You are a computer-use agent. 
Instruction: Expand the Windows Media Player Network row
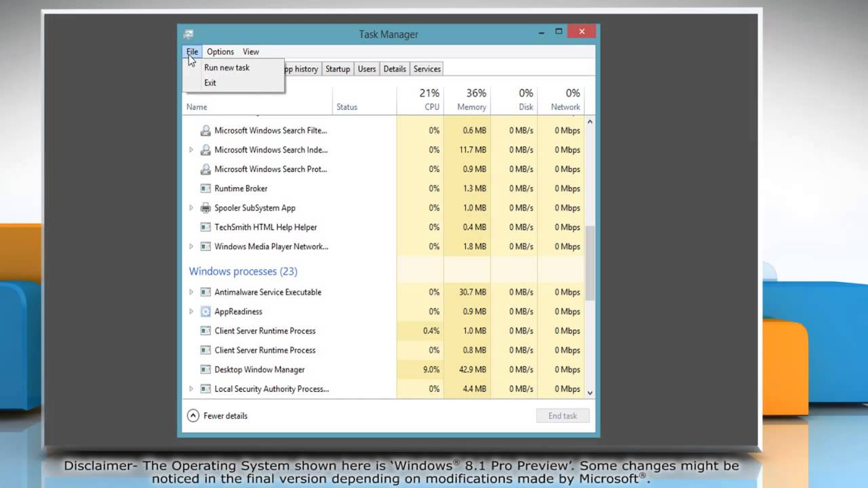click(x=191, y=247)
